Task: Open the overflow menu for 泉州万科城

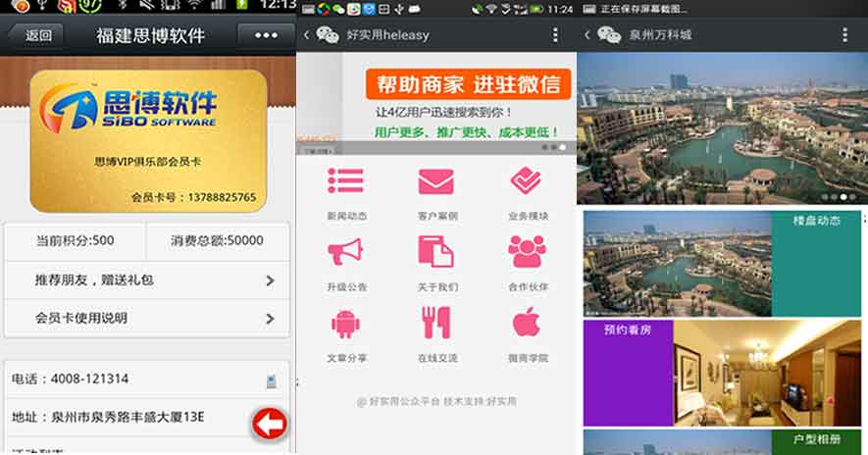Action: tap(844, 35)
